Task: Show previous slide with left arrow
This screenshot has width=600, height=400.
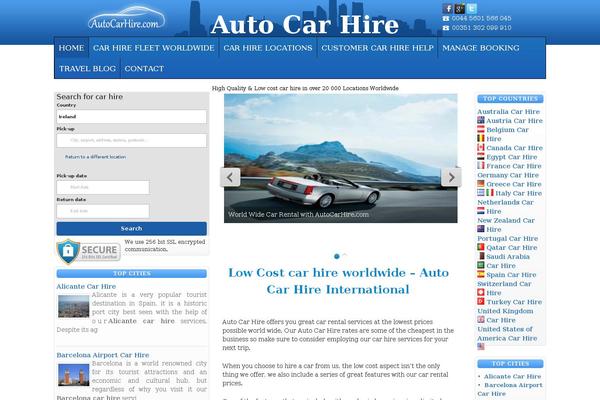Action: (x=230, y=177)
